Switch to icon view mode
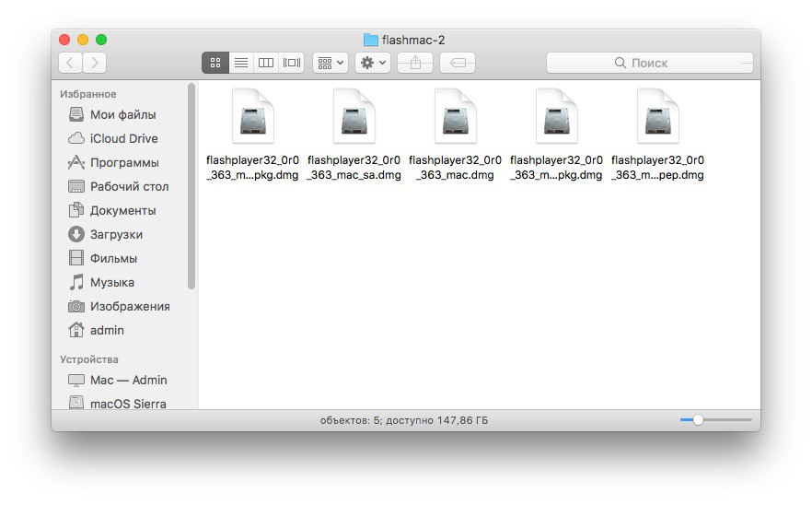 tap(215, 63)
